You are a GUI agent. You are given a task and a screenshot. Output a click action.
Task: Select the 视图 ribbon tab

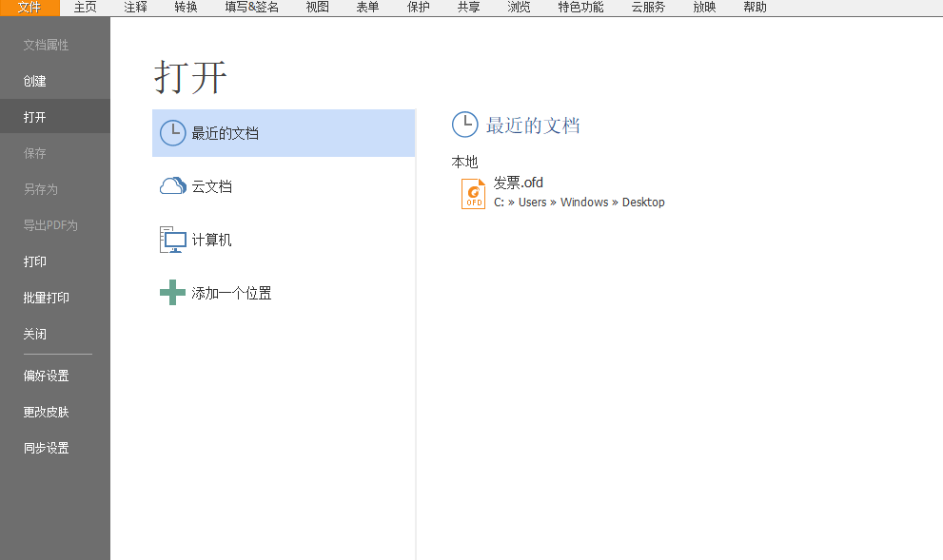317,7
